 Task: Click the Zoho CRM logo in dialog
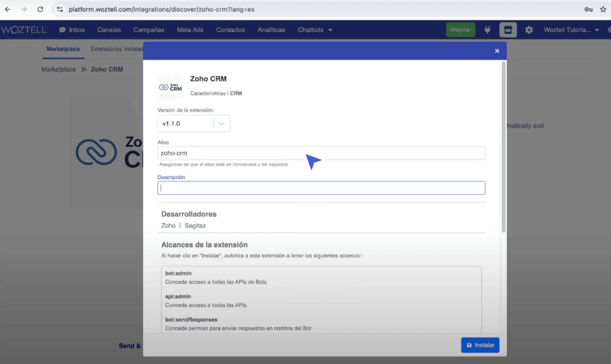coord(170,87)
